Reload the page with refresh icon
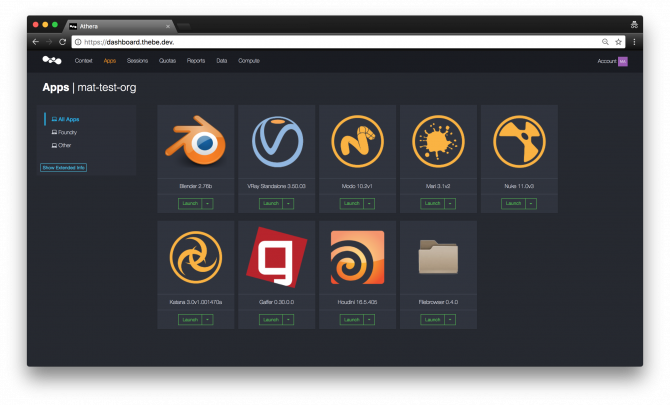670x405 pixels. (x=62, y=42)
